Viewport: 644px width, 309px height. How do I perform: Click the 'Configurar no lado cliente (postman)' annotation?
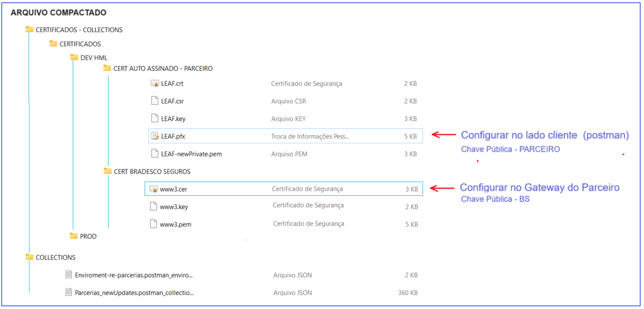[x=544, y=135]
